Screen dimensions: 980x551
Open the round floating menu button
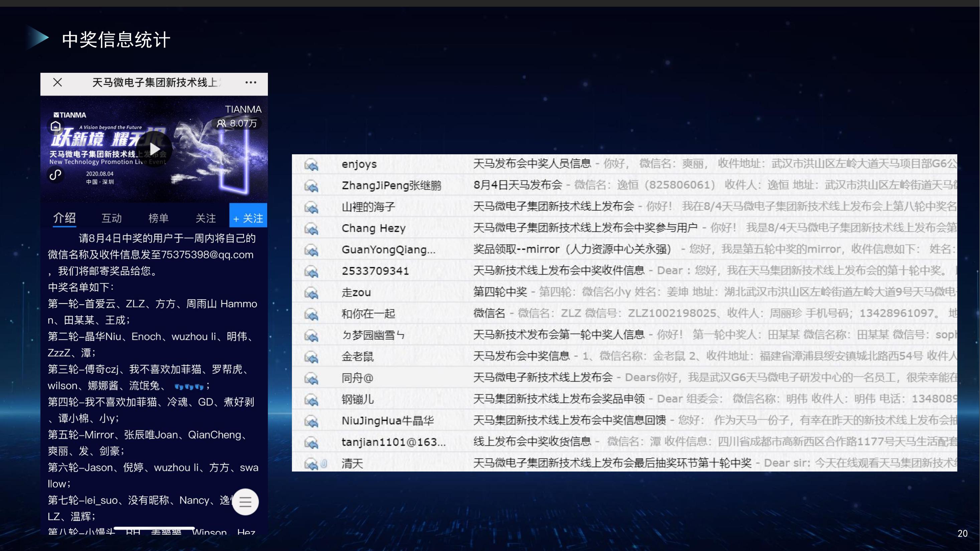coord(246,502)
